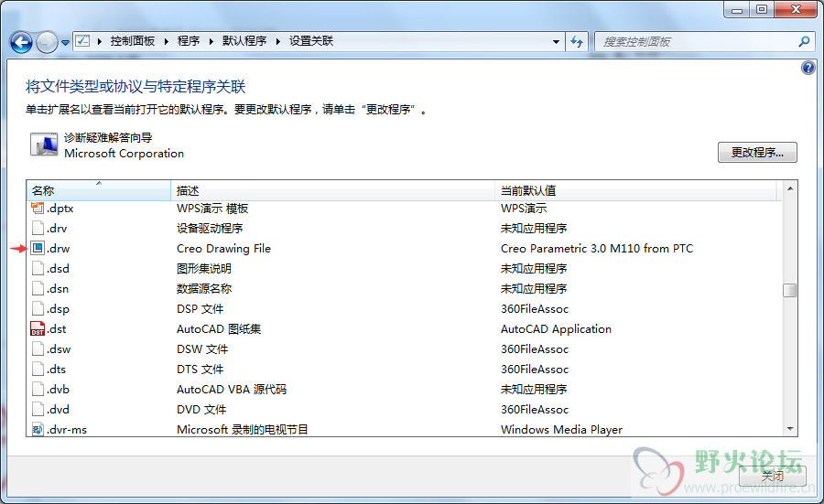Open the 程序 breadcrumb
Viewport: 824px width, 504px height.
coord(188,41)
